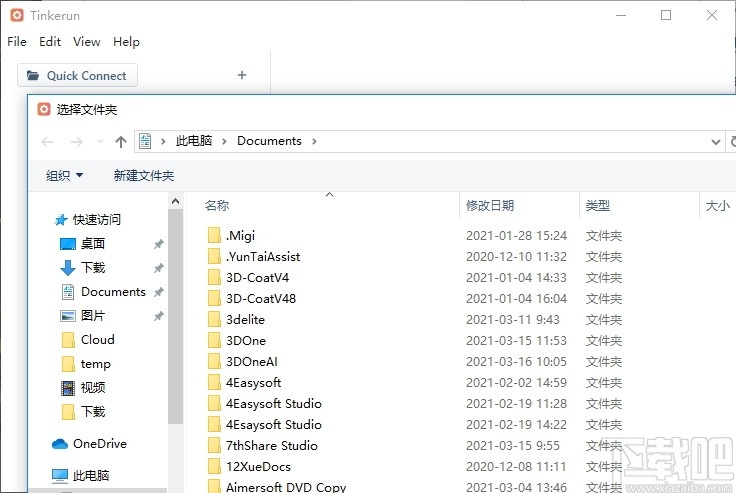
Task: Click the 快速访问 star icon
Action: click(x=61, y=220)
